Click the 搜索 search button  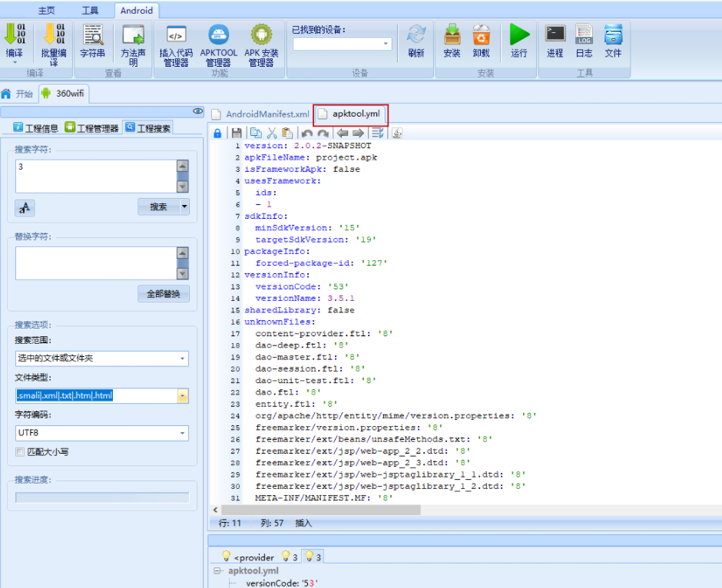pos(158,206)
